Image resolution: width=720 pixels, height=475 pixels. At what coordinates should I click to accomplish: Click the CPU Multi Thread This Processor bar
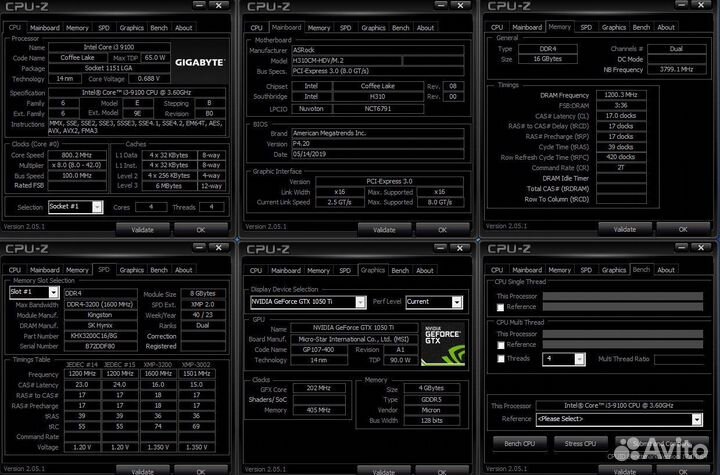click(x=623, y=334)
